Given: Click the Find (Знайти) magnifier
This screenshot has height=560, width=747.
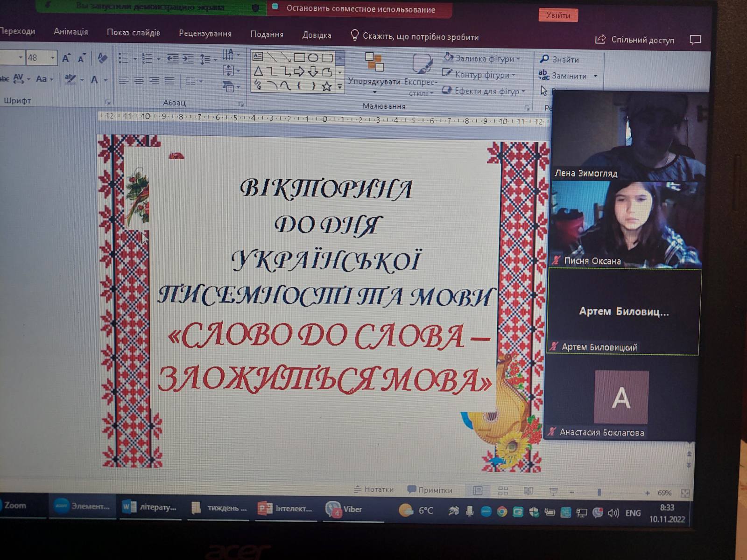Looking at the screenshot, I should (544, 59).
